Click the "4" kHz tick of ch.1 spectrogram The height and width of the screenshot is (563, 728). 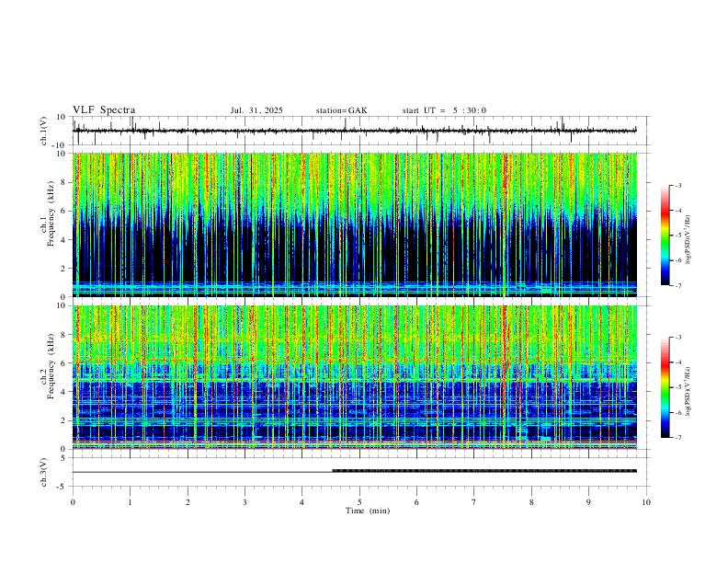[64, 240]
